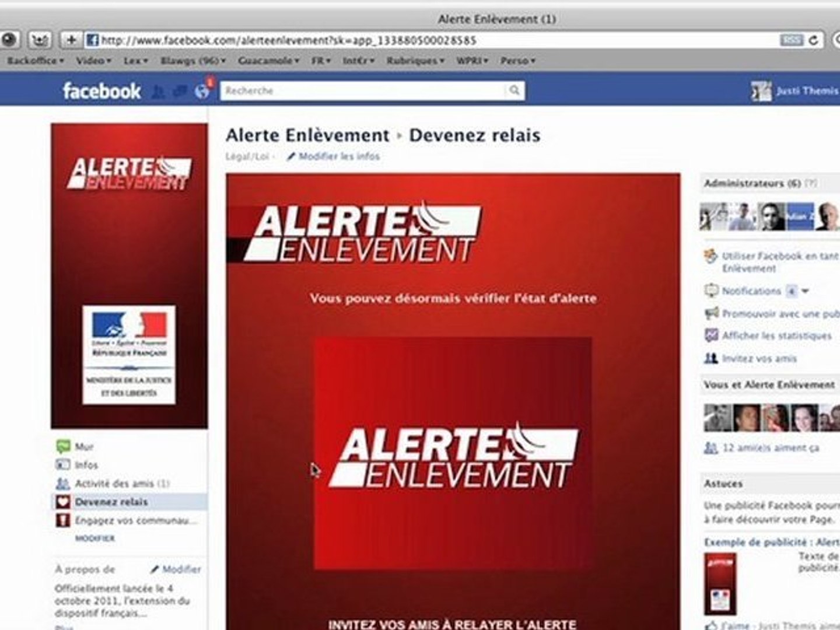Screen dimensions: 840x630
Task: Open Lex bookmarks dropdown
Action: [x=136, y=61]
